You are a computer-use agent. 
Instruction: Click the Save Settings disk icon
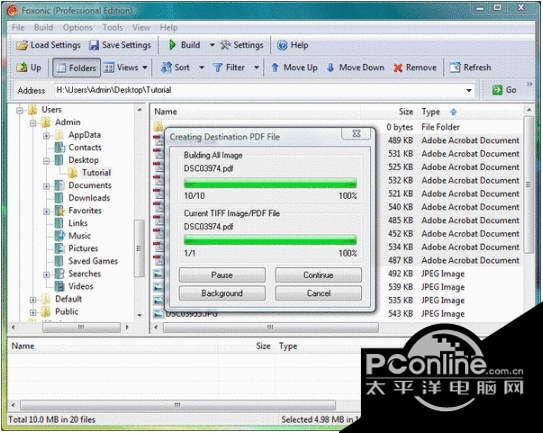pyautogui.click(x=94, y=45)
